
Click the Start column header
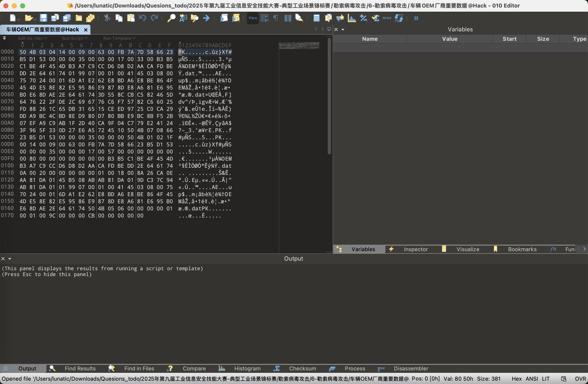(x=510, y=39)
